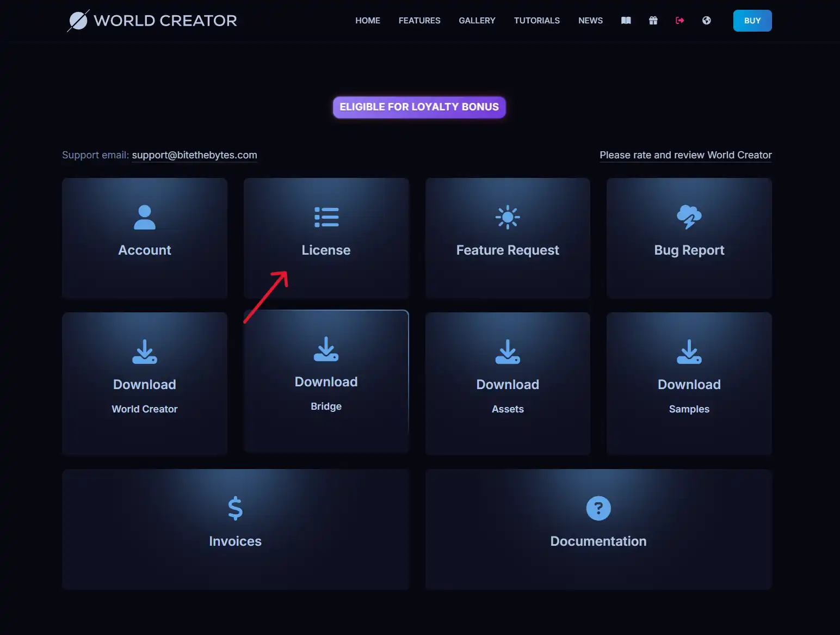This screenshot has width=840, height=635.
Task: Click Download World Creator tile
Action: click(x=145, y=383)
